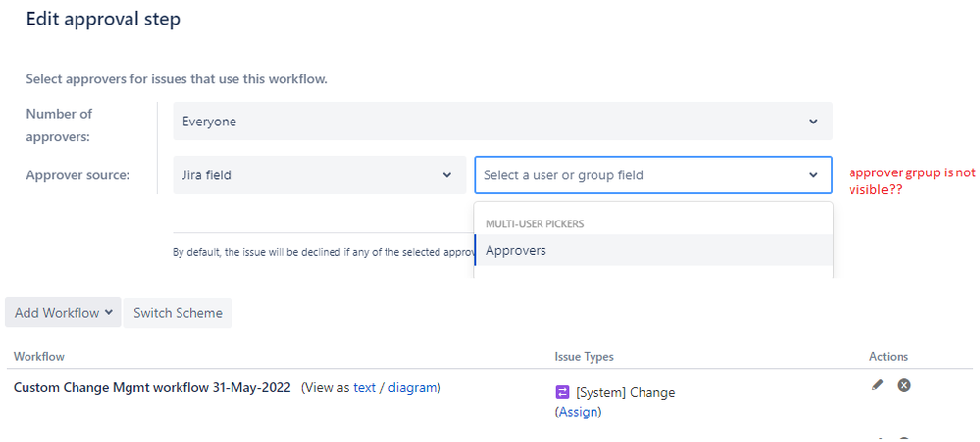The height and width of the screenshot is (442, 980).
Task: View the workflow as text
Action: tap(364, 387)
